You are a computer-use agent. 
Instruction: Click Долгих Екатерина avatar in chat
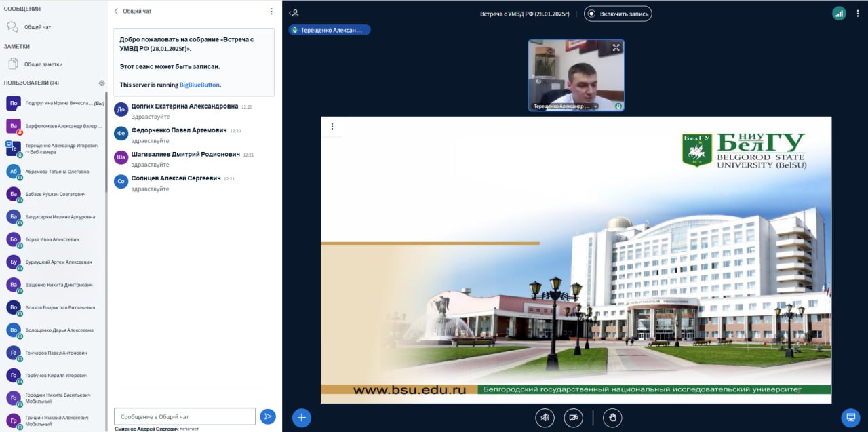(x=121, y=109)
